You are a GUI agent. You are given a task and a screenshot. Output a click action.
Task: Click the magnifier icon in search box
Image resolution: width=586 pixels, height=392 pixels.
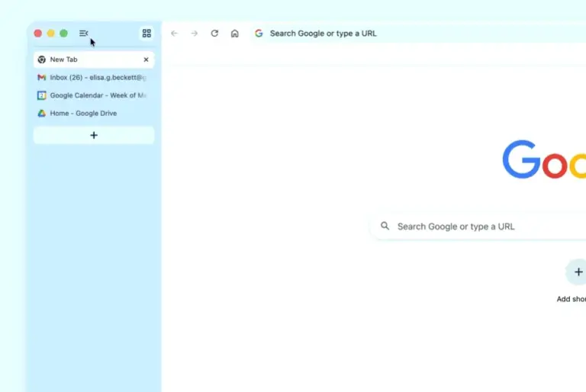[385, 226]
